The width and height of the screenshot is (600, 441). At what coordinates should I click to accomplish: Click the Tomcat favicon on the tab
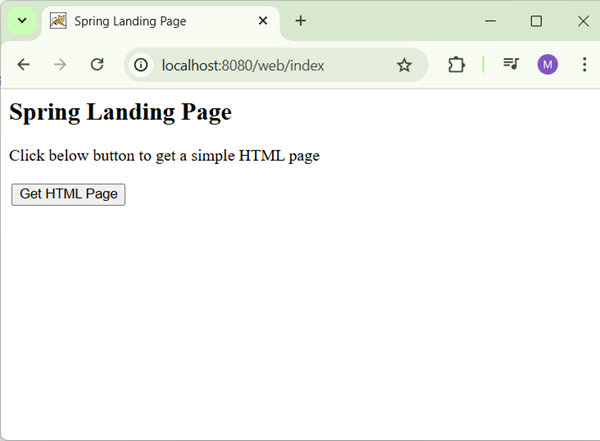coord(58,21)
